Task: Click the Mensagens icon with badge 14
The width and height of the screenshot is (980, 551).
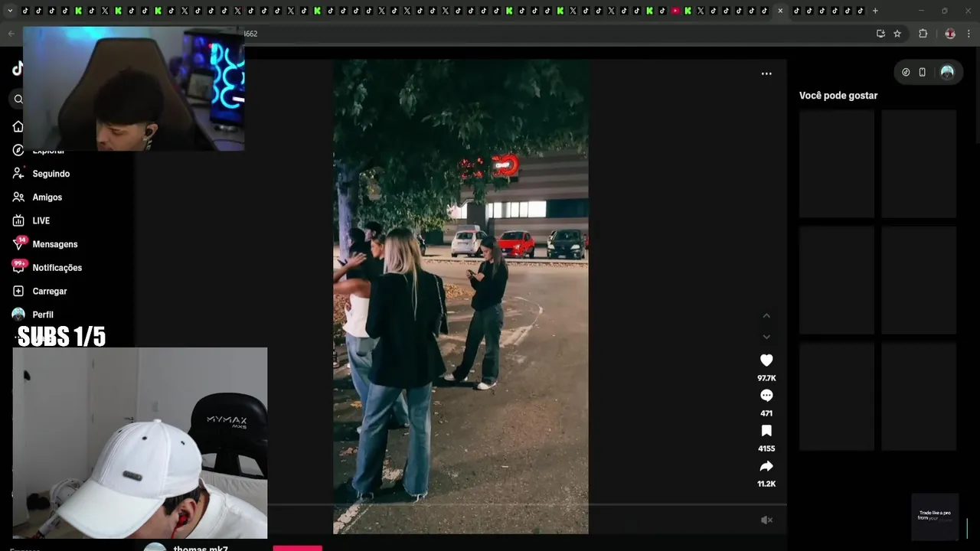Action: coord(18,244)
